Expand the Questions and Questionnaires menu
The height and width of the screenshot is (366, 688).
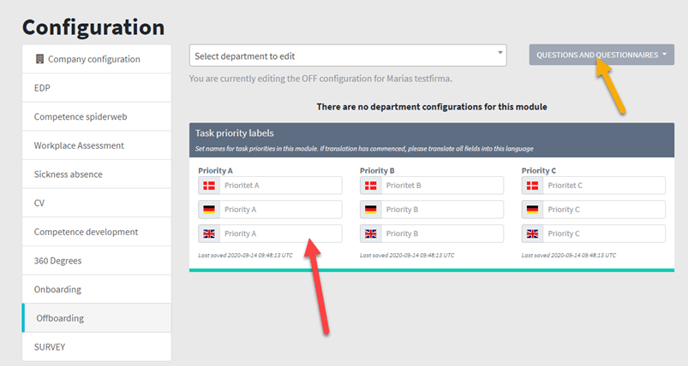(602, 55)
